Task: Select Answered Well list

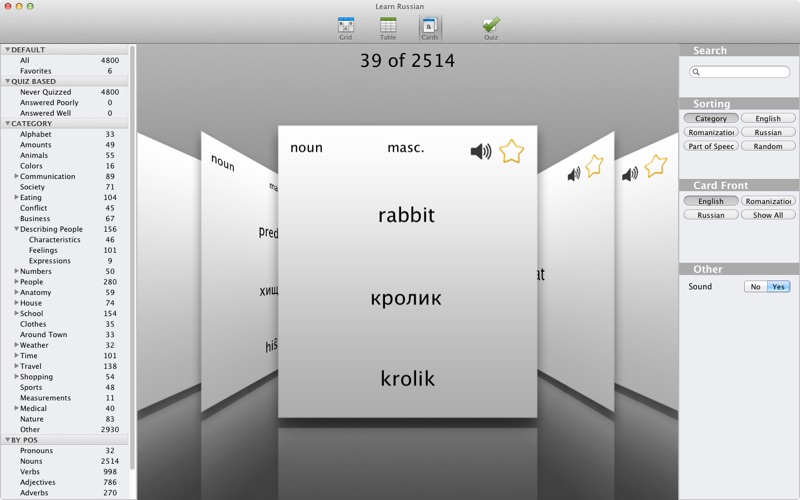Action: pyautogui.click(x=65, y=113)
